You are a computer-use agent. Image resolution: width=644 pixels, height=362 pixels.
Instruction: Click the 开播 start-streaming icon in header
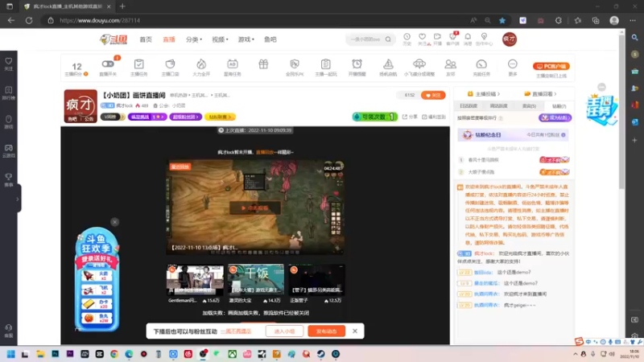click(437, 36)
